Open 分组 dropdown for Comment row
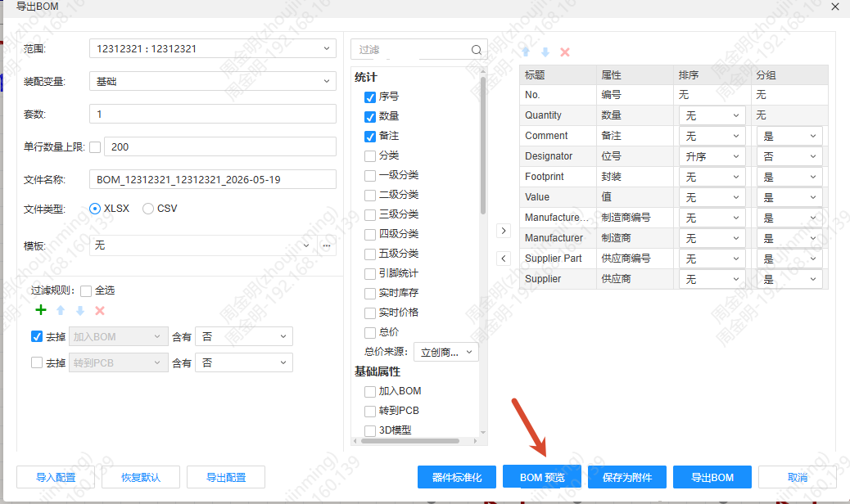Viewport: 850px width, 504px height. [789, 136]
